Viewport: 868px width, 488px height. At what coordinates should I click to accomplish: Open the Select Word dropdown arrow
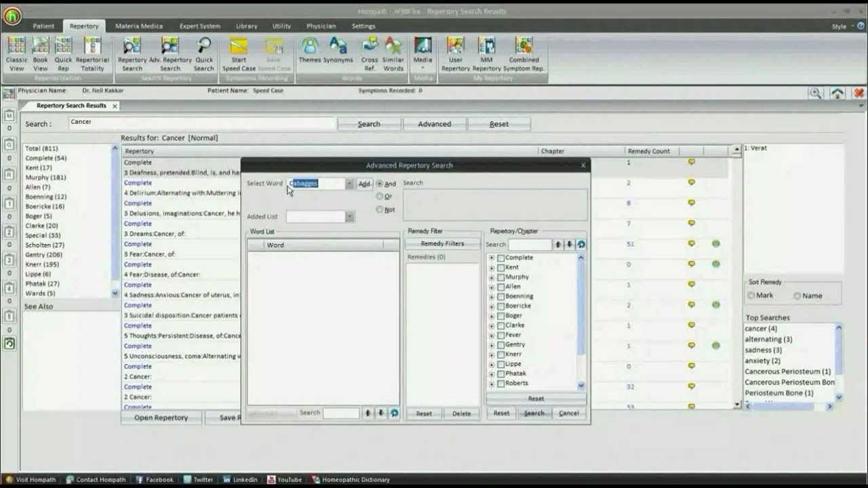(349, 184)
